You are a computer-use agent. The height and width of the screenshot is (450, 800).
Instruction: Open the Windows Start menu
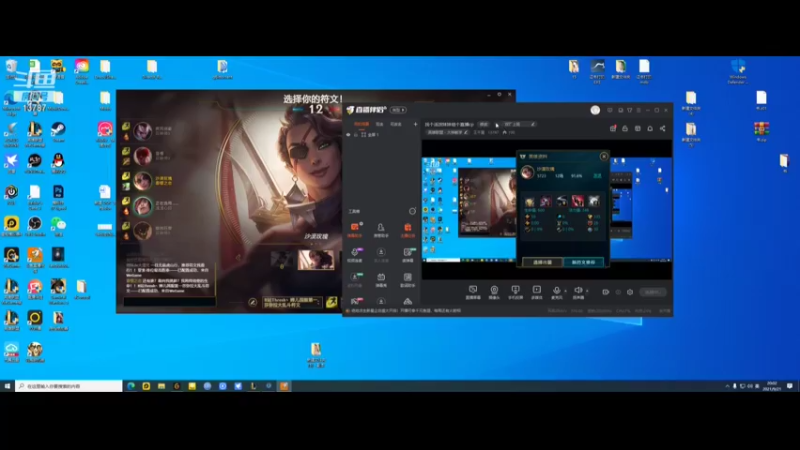(x=7, y=386)
